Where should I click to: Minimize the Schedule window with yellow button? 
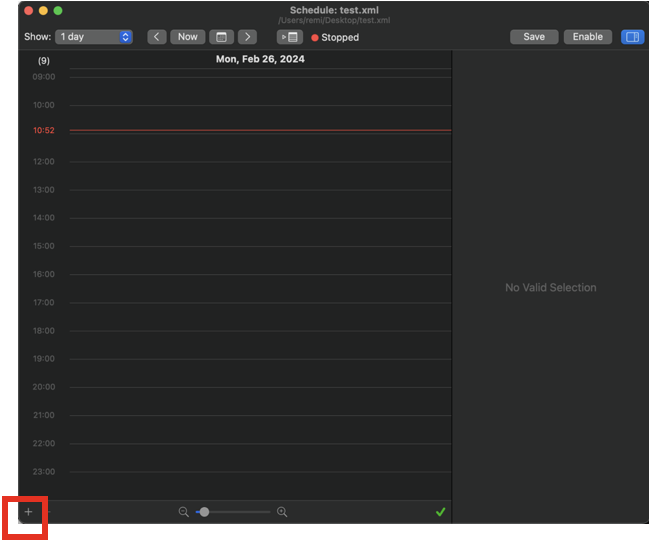tap(43, 10)
